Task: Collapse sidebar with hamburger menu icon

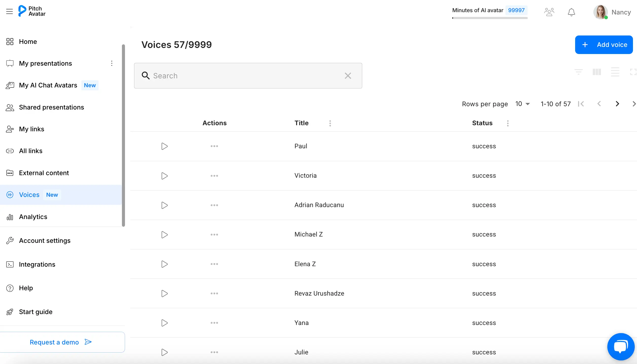Action: (9, 11)
